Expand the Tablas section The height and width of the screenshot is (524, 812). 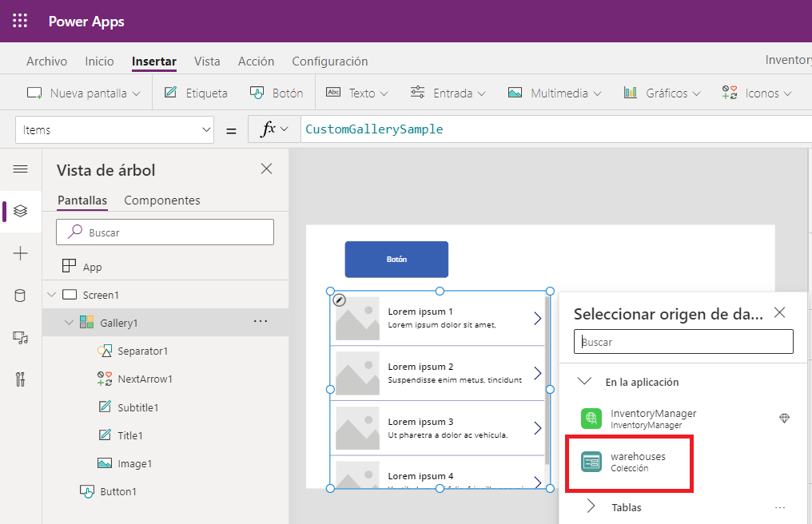click(x=591, y=506)
